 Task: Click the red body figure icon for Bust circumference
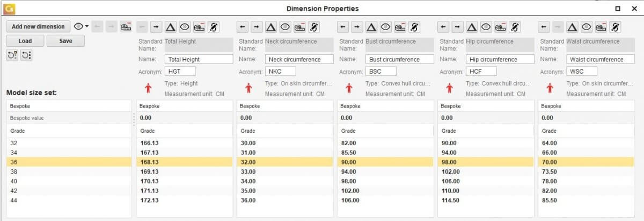pyautogui.click(x=349, y=88)
